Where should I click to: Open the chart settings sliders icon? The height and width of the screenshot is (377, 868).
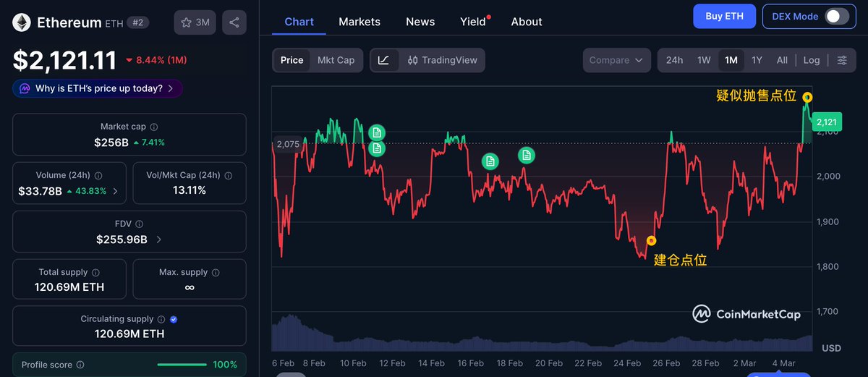pos(842,60)
